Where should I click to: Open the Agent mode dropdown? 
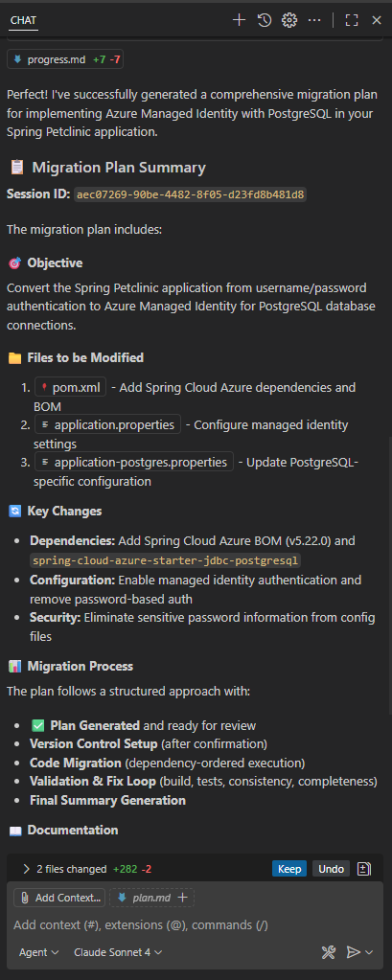click(x=38, y=952)
